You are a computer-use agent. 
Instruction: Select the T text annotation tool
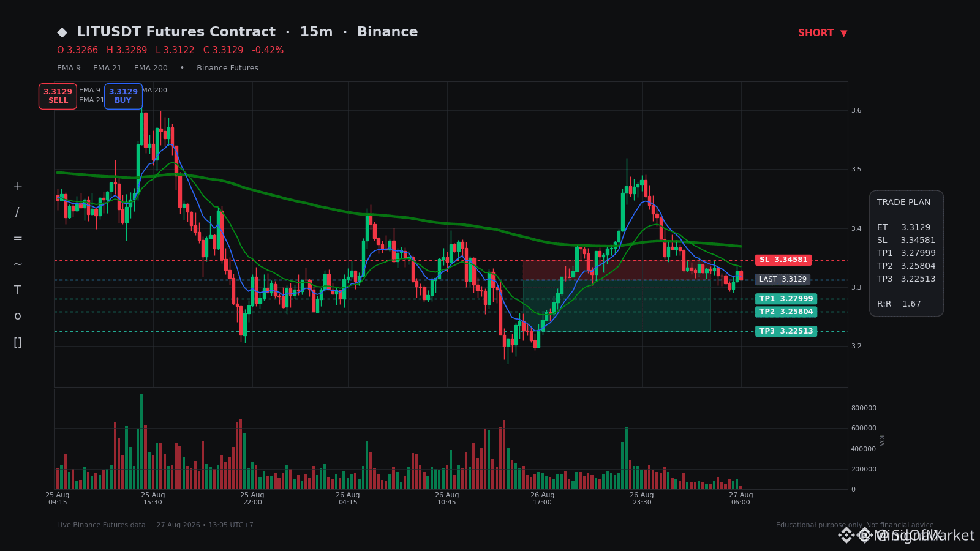pos(18,290)
